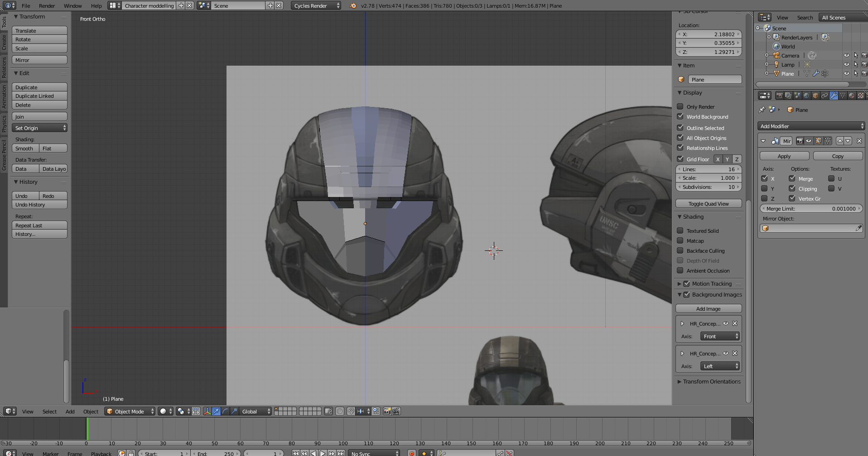Click the pin icon beside Plane breadcrumb

pyautogui.click(x=762, y=110)
